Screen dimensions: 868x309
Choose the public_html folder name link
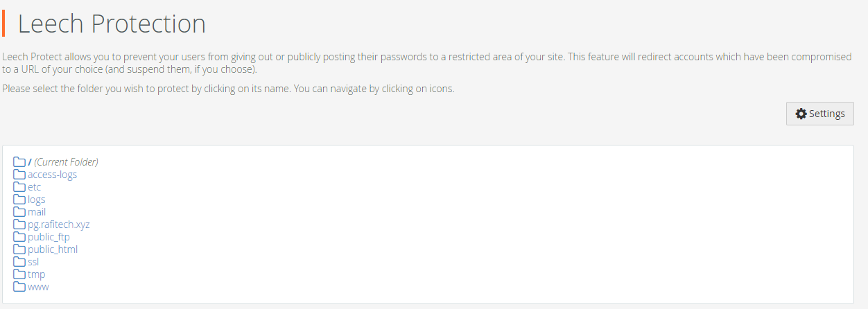click(x=53, y=249)
